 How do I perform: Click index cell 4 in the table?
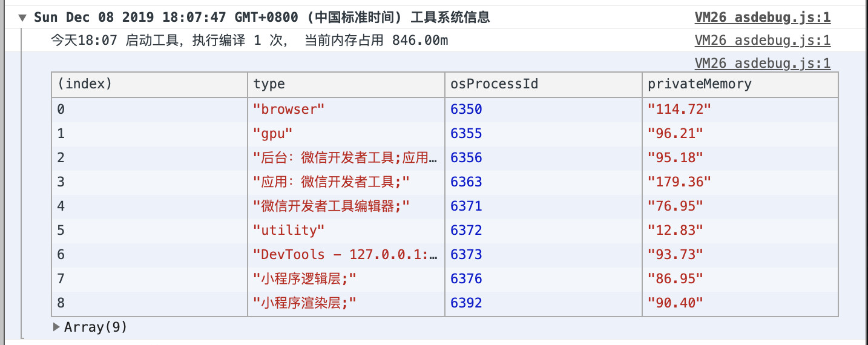tap(150, 206)
